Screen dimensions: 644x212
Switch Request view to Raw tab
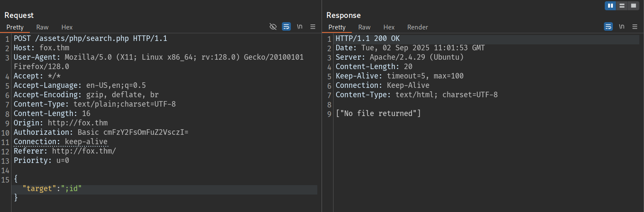coord(42,27)
